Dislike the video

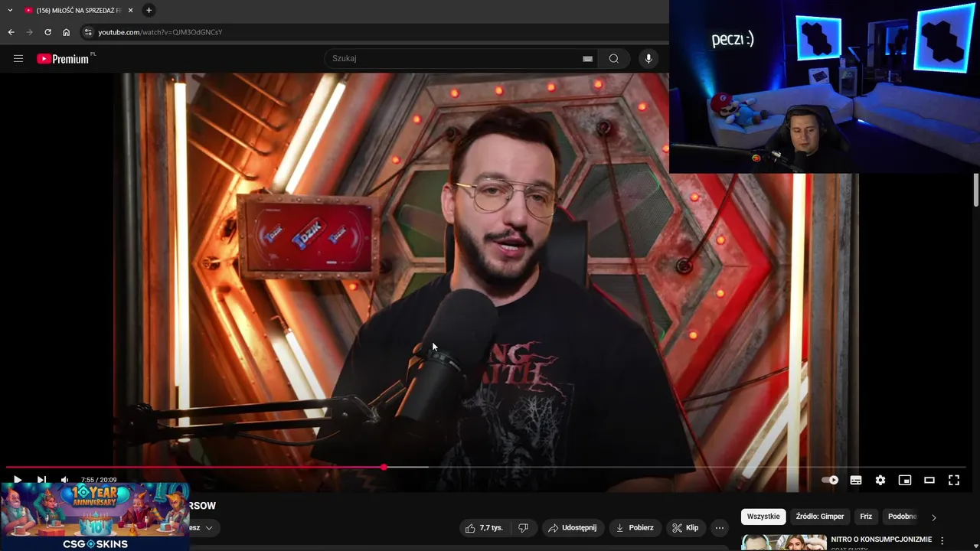(x=524, y=527)
